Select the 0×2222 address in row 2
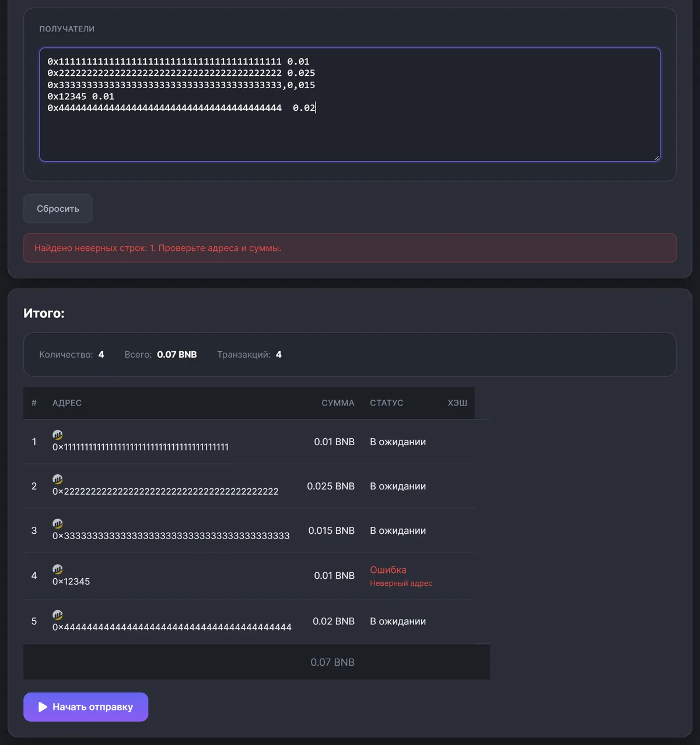This screenshot has width=700, height=745. tap(166, 492)
